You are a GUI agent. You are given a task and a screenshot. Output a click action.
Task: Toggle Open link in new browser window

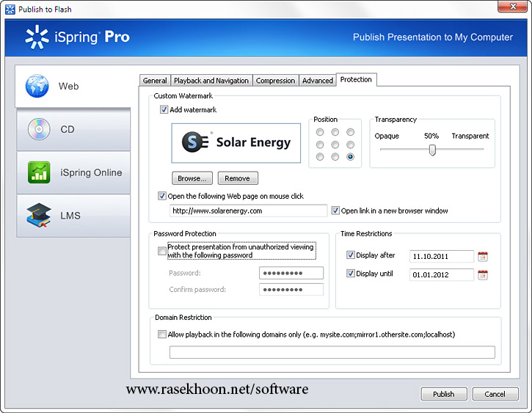point(335,211)
